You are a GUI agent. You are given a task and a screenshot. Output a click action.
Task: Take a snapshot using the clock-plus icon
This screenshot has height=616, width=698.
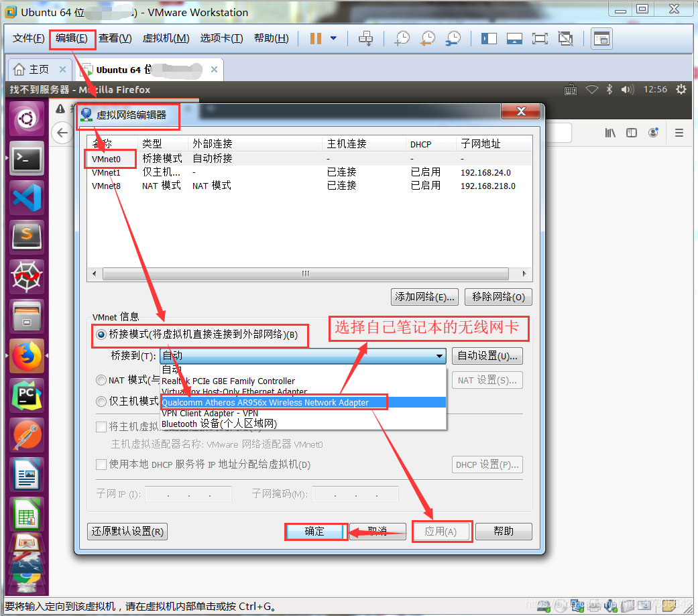pos(402,39)
